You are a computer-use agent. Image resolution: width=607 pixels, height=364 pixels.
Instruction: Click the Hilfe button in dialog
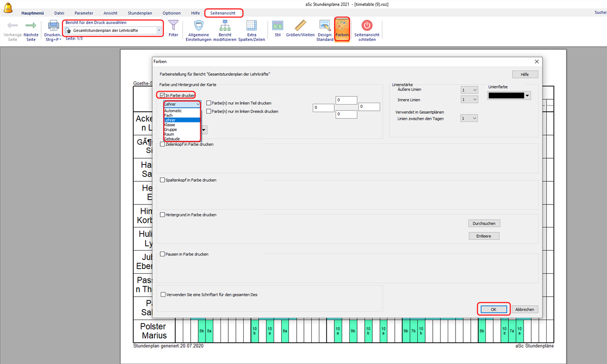[x=525, y=75]
